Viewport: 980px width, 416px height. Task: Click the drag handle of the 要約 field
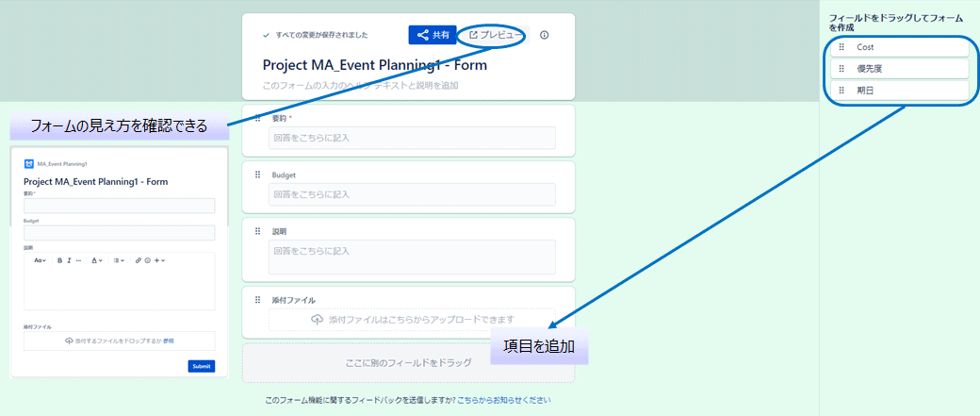tap(257, 119)
